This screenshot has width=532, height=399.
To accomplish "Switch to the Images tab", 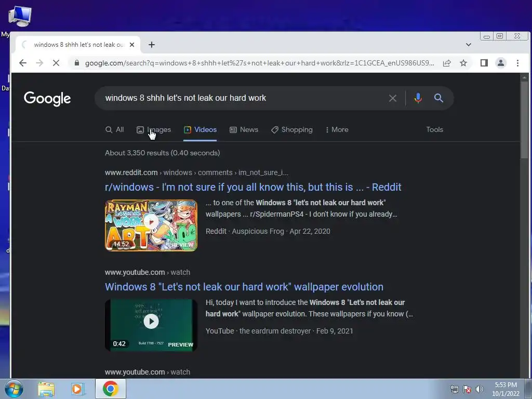I will pyautogui.click(x=154, y=129).
